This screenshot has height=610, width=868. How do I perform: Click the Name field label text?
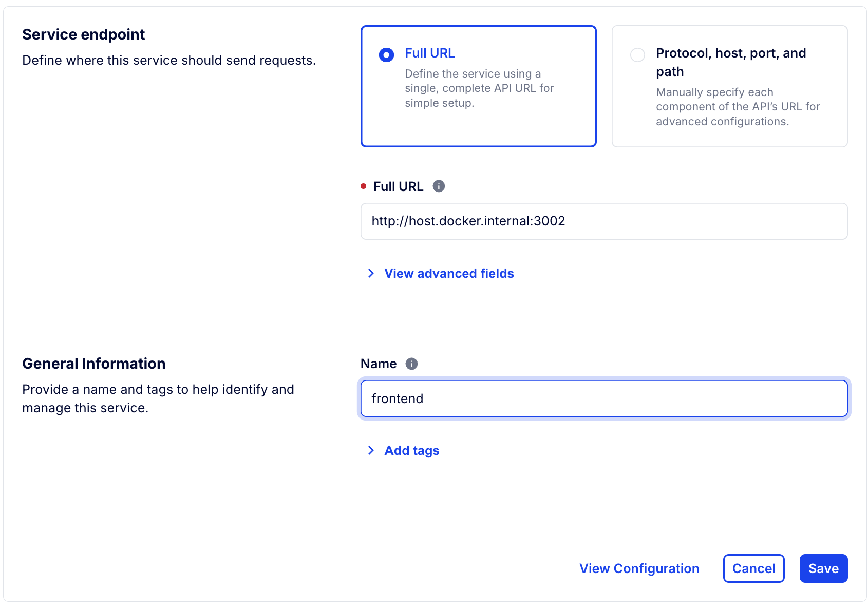coord(379,364)
